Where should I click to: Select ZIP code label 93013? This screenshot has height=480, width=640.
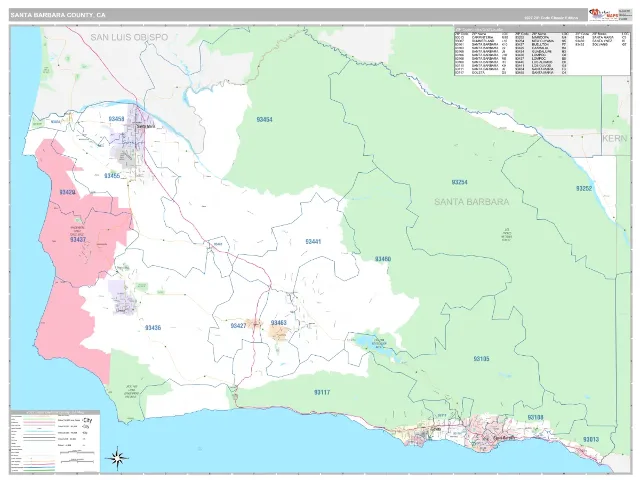click(x=591, y=440)
